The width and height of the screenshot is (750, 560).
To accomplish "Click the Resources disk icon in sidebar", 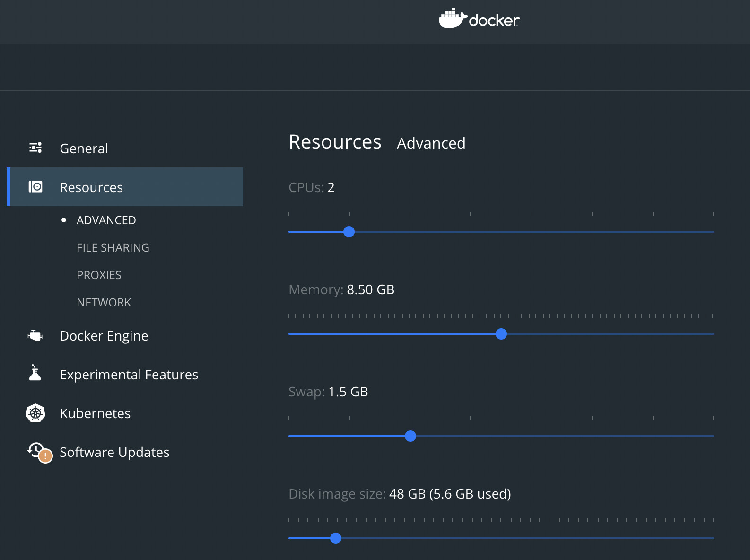I will [x=35, y=187].
